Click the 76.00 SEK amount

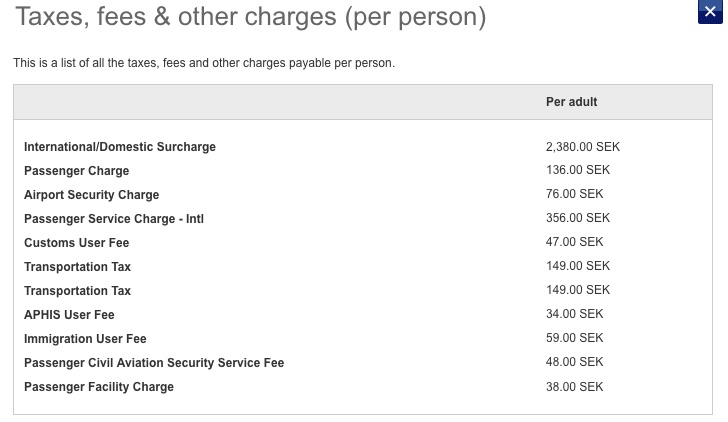[x=574, y=194]
